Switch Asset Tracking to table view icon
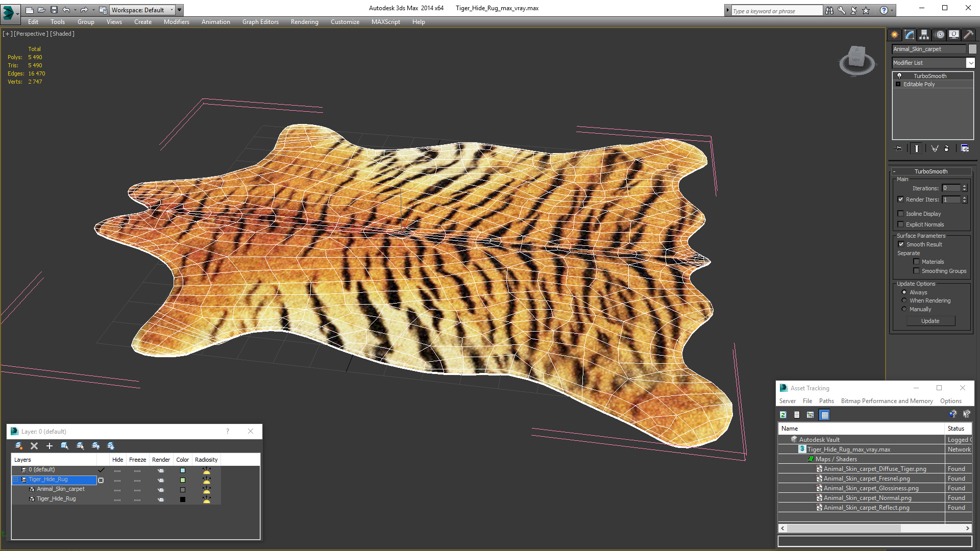This screenshot has width=980, height=551. point(824,415)
